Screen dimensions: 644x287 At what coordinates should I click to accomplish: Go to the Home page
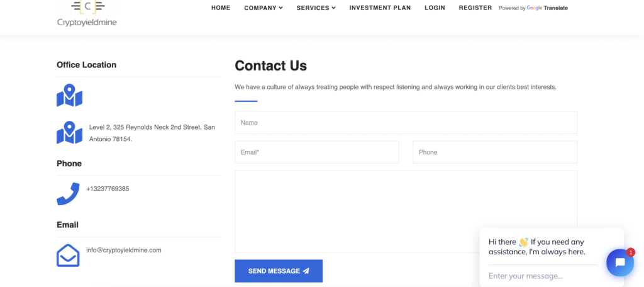click(221, 8)
